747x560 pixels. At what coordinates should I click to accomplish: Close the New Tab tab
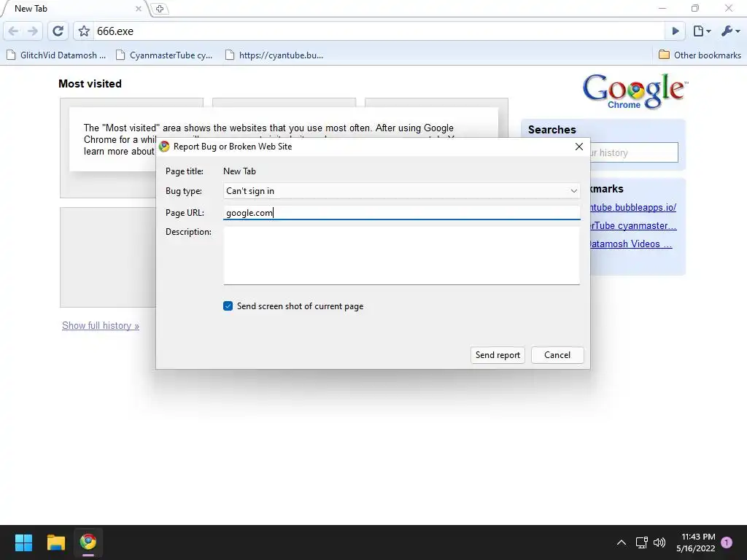138,9
